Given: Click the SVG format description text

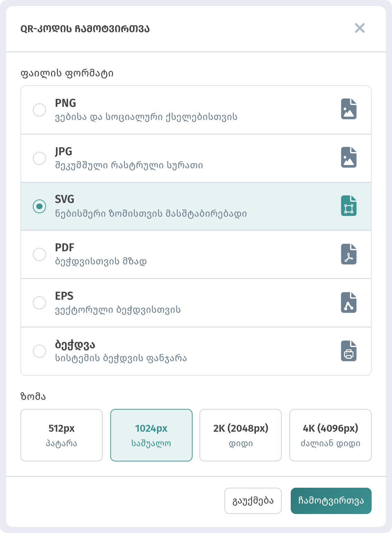Looking at the screenshot, I should (x=151, y=213).
